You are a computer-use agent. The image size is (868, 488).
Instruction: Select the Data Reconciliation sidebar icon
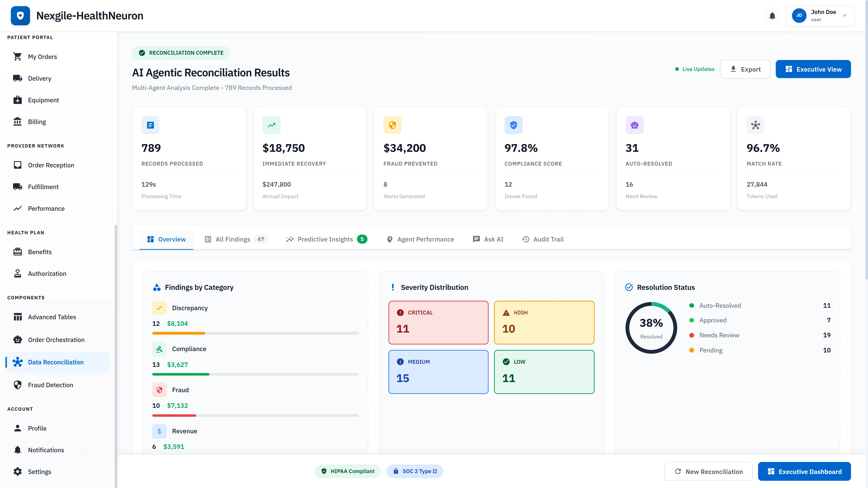(18, 362)
